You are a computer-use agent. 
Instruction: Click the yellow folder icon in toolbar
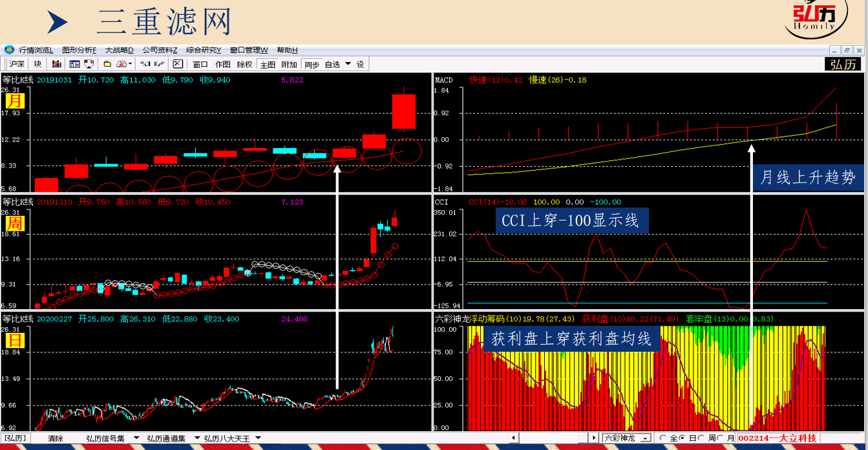pyautogui.click(x=107, y=64)
